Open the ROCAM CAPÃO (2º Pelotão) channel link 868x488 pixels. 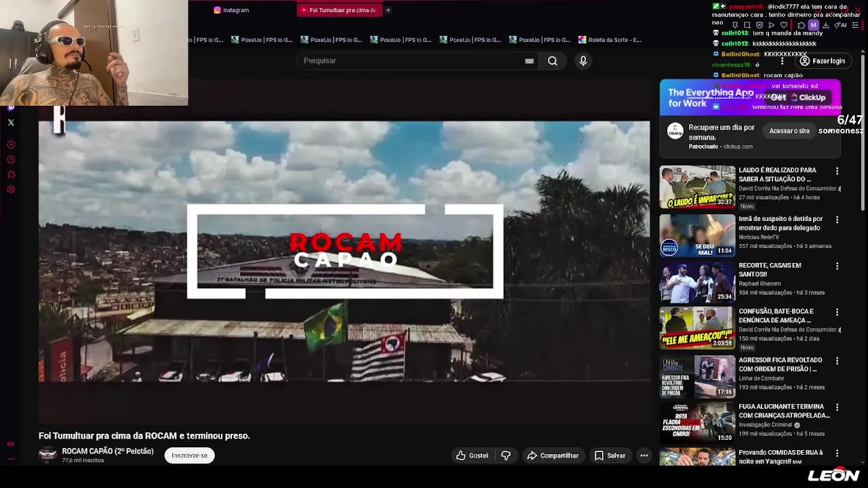coord(108,451)
